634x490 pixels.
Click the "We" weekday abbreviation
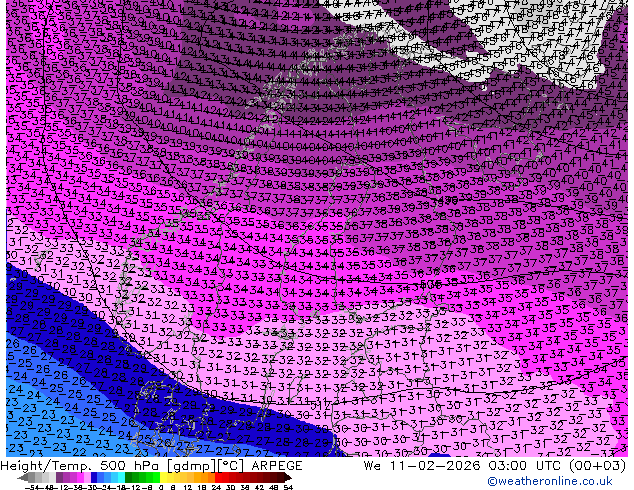click(372, 466)
